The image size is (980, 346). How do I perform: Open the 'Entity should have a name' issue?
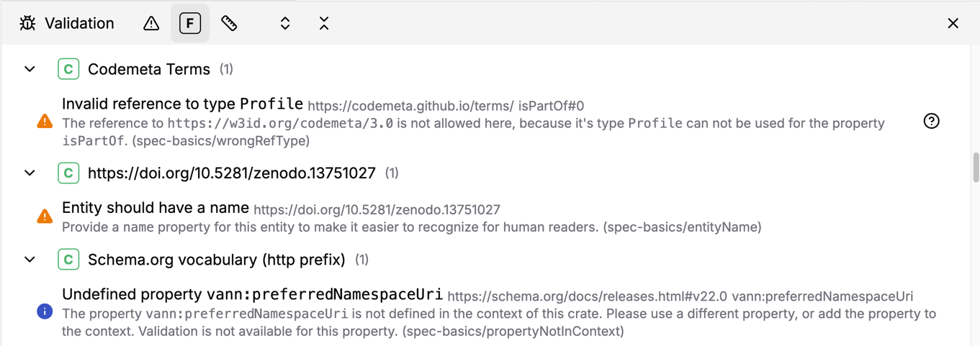pos(156,208)
